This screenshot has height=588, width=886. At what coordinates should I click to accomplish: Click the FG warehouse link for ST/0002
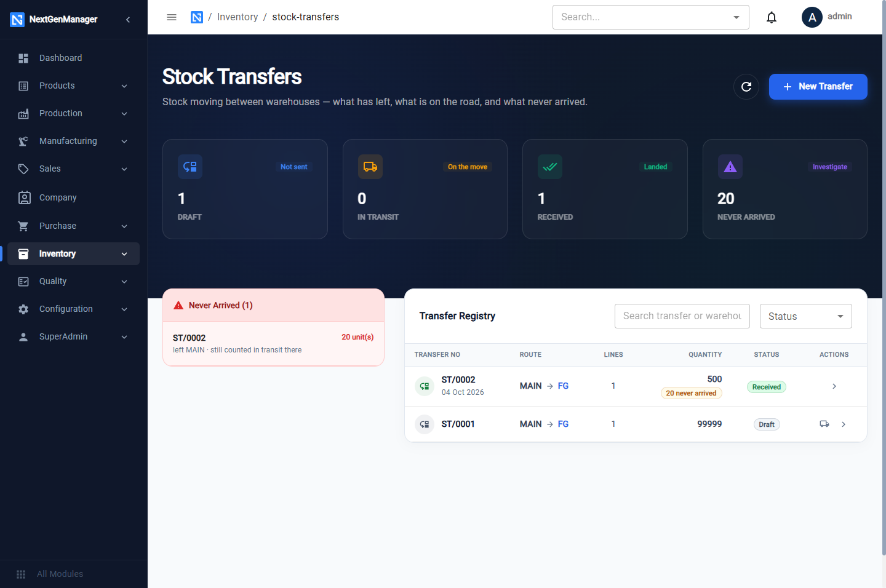click(x=563, y=386)
